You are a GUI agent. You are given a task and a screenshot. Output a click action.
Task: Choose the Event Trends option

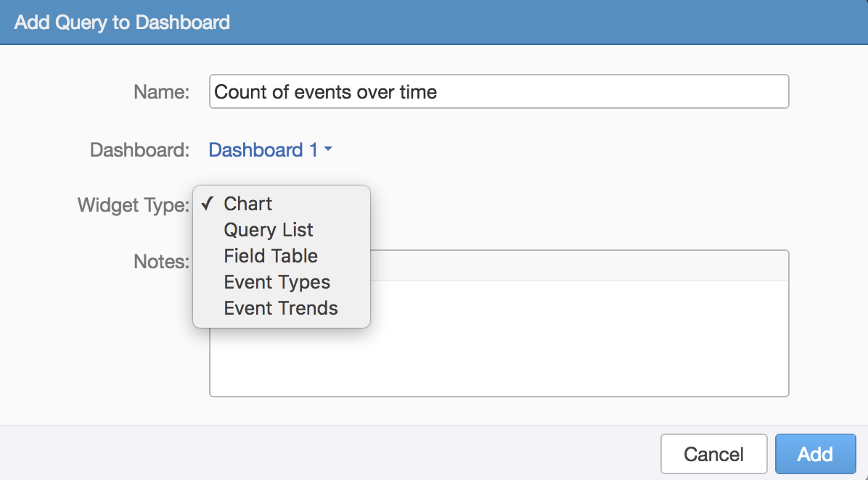pyautogui.click(x=281, y=308)
